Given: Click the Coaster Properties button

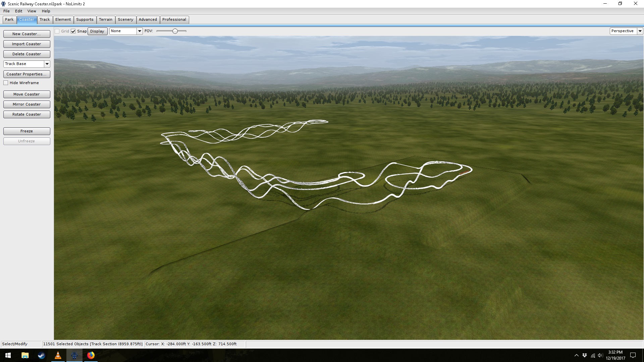Looking at the screenshot, I should [x=26, y=74].
